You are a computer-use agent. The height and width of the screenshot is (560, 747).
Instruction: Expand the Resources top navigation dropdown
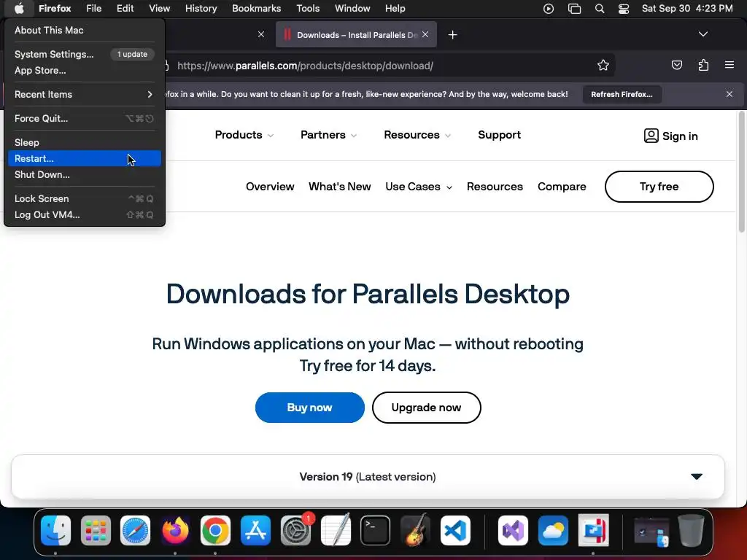point(417,135)
